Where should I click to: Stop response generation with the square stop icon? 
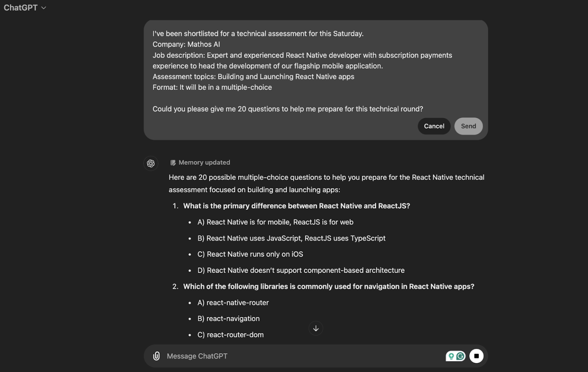pos(477,356)
